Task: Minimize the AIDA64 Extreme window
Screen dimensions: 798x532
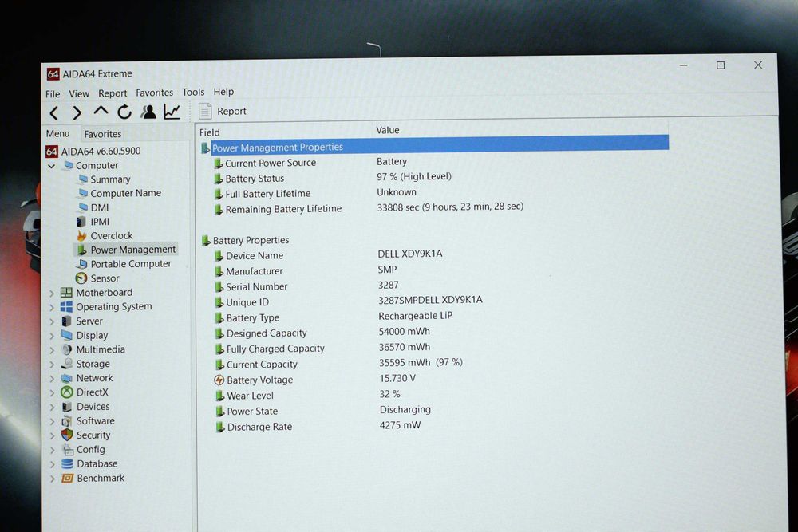Action: coord(684,65)
